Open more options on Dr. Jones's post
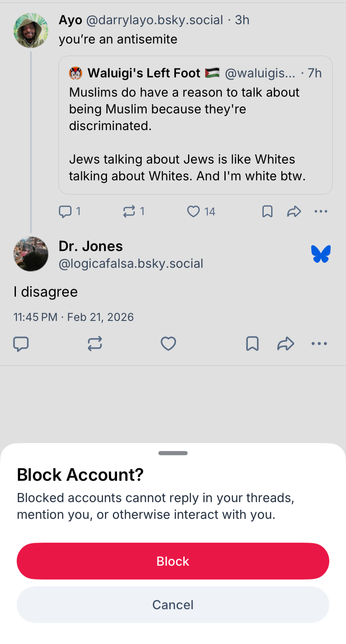 point(319,344)
